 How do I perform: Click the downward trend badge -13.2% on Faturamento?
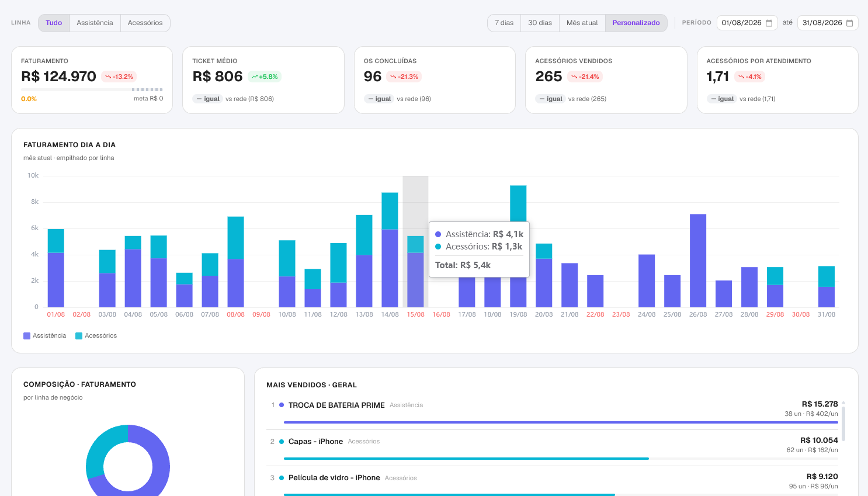point(119,77)
